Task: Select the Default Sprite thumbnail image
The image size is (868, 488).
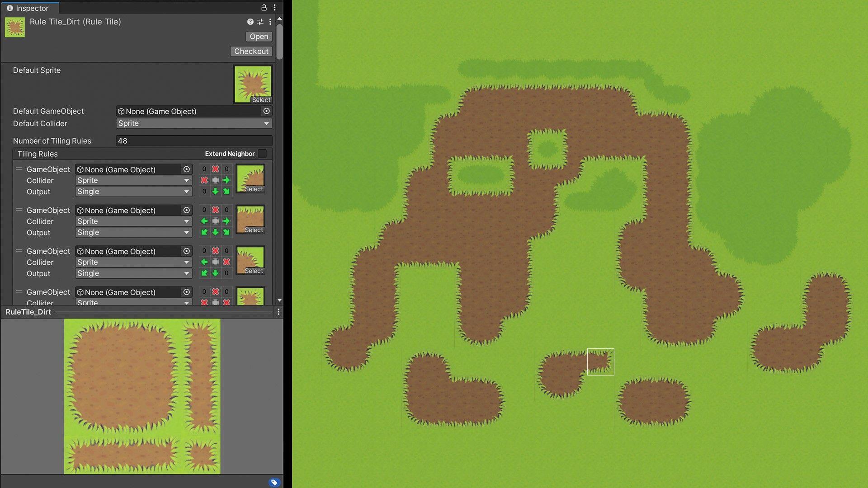Action: (x=252, y=83)
